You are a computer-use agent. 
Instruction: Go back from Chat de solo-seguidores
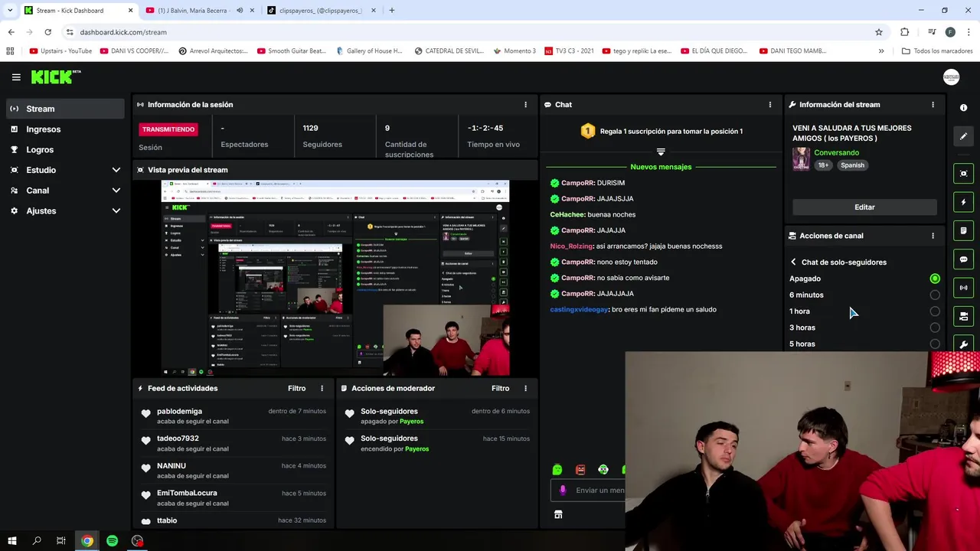coord(794,262)
